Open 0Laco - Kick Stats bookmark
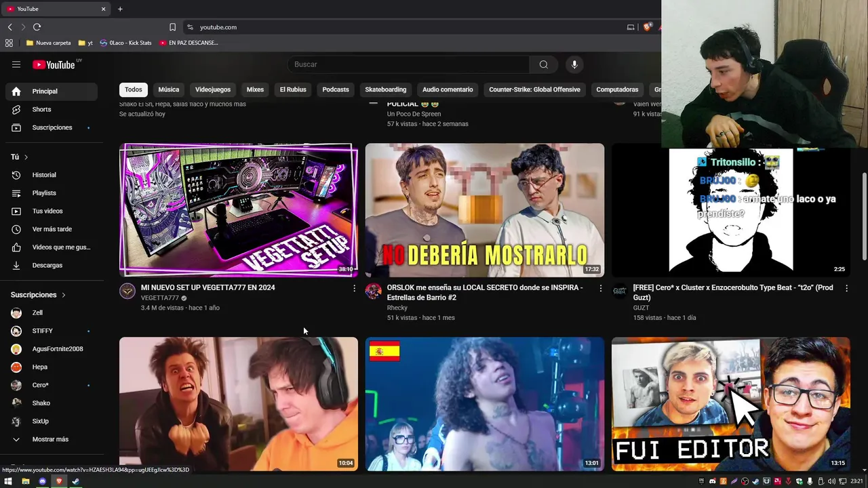Screen dimensions: 868x488 (x=125, y=43)
